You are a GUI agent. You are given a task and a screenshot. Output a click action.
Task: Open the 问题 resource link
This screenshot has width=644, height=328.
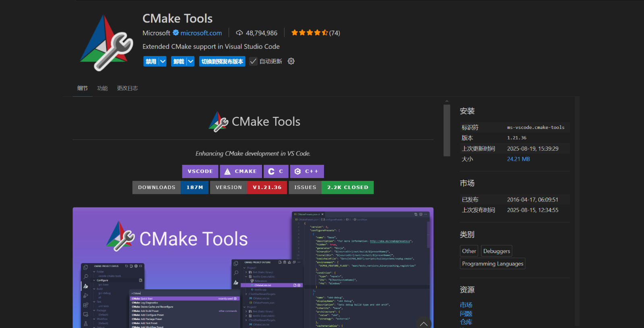[466, 313]
